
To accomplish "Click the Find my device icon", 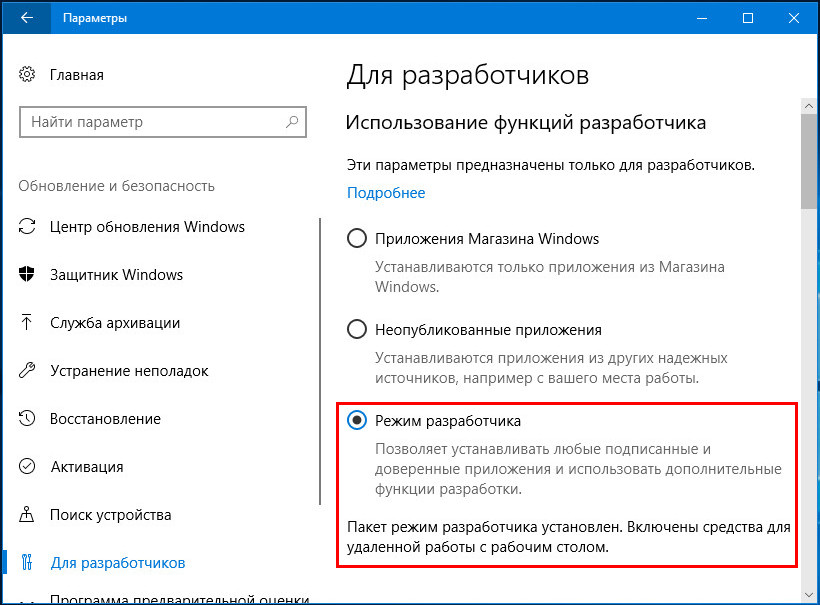I will pyautogui.click(x=27, y=515).
